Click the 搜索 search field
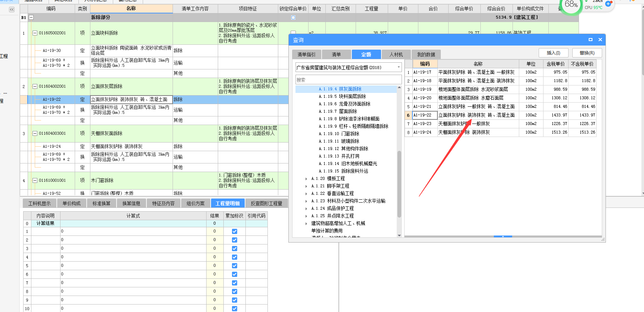This screenshot has width=644, height=312. pos(349,80)
